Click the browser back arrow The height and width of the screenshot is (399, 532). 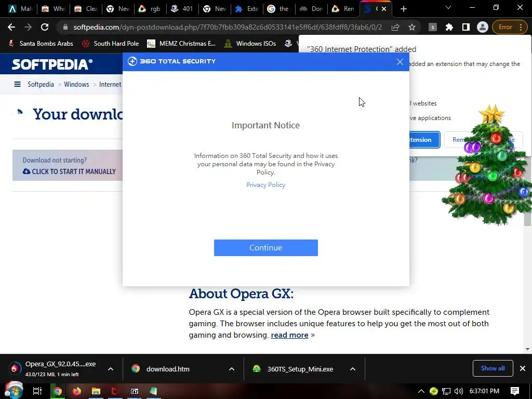[11, 27]
